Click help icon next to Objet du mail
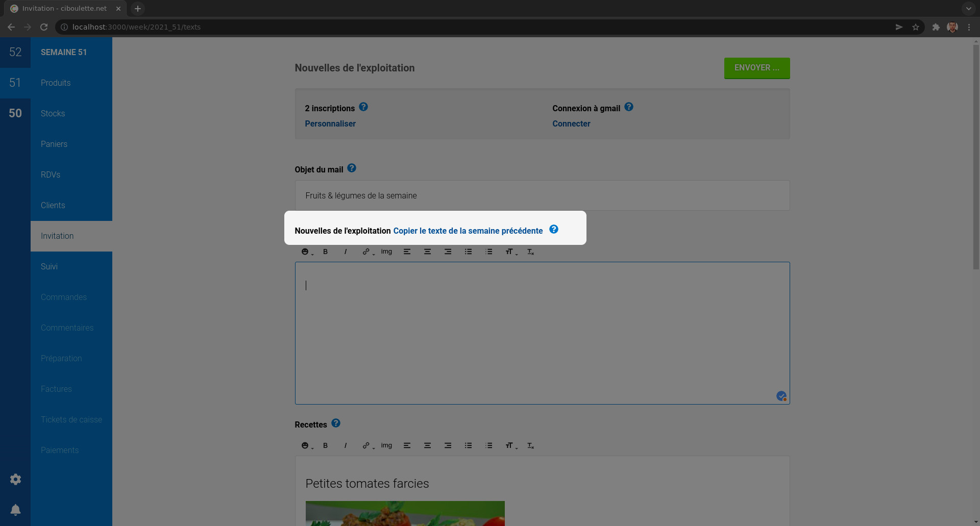The image size is (980, 526). pos(352,168)
